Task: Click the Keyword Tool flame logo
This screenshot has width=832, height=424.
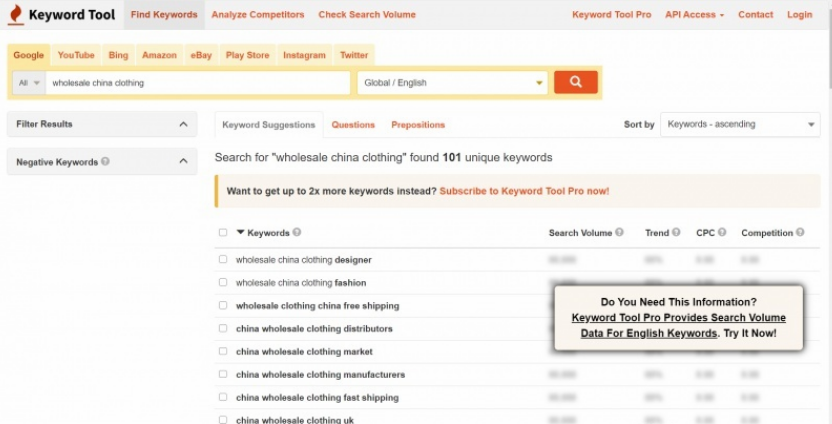Action: coord(16,14)
